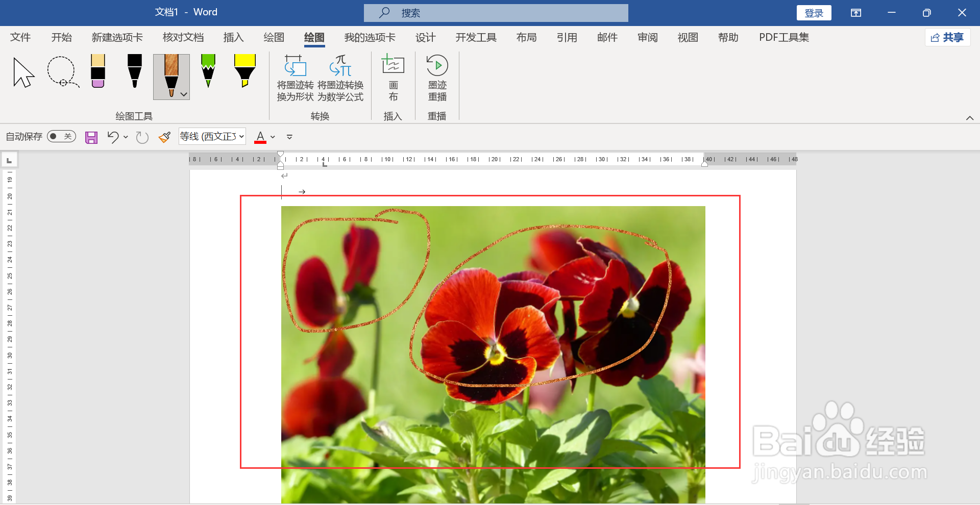Switch to the 设计 Design tab
This screenshot has width=980, height=505.
point(425,37)
